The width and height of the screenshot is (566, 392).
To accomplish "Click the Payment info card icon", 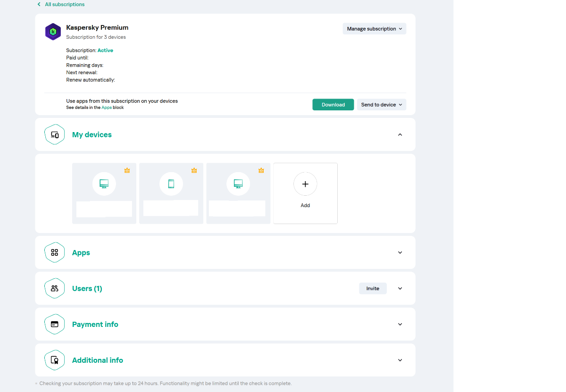I will (54, 324).
